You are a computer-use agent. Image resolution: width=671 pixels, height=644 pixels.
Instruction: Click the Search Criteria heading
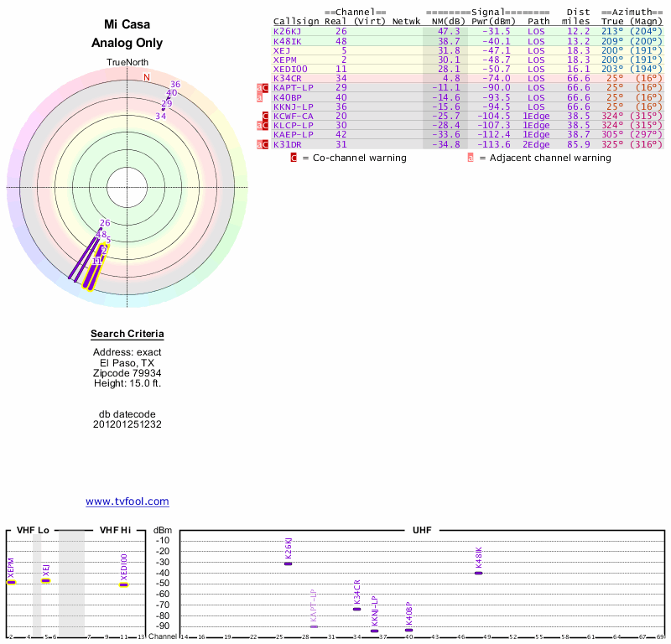127,334
